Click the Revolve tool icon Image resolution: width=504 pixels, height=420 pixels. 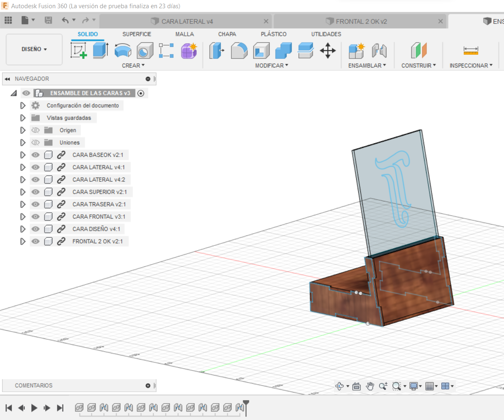pyautogui.click(x=123, y=51)
